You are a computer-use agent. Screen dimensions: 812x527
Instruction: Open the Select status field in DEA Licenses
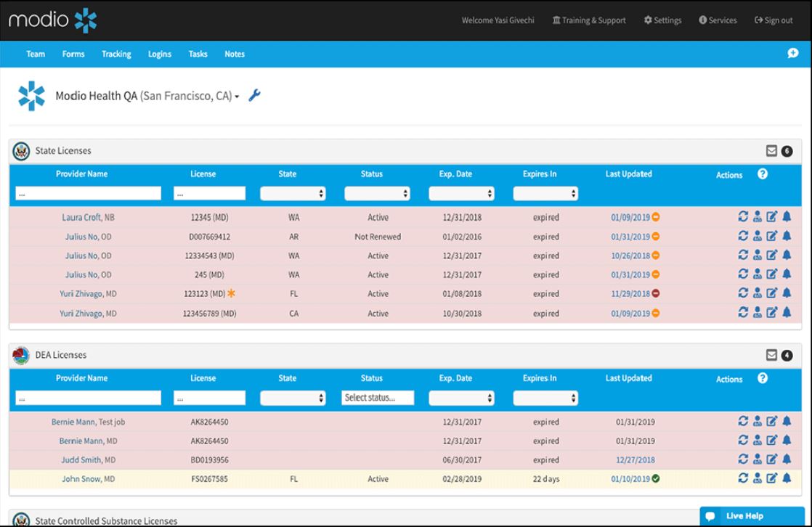(378, 398)
